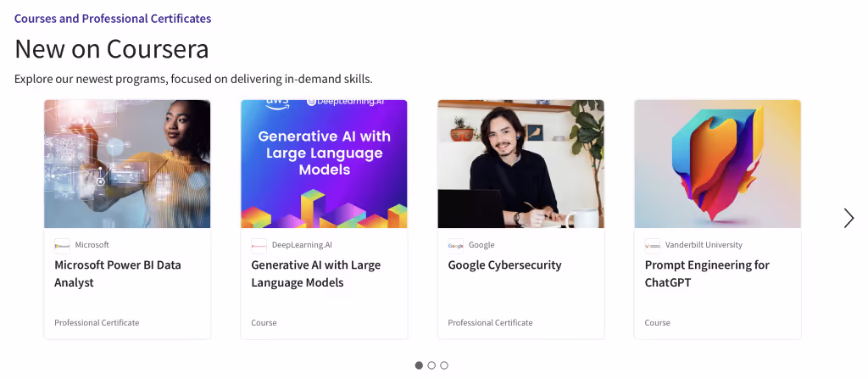Screen dimensions: 868x379
Task: Advance carousel with the next arrow
Action: pos(849,218)
